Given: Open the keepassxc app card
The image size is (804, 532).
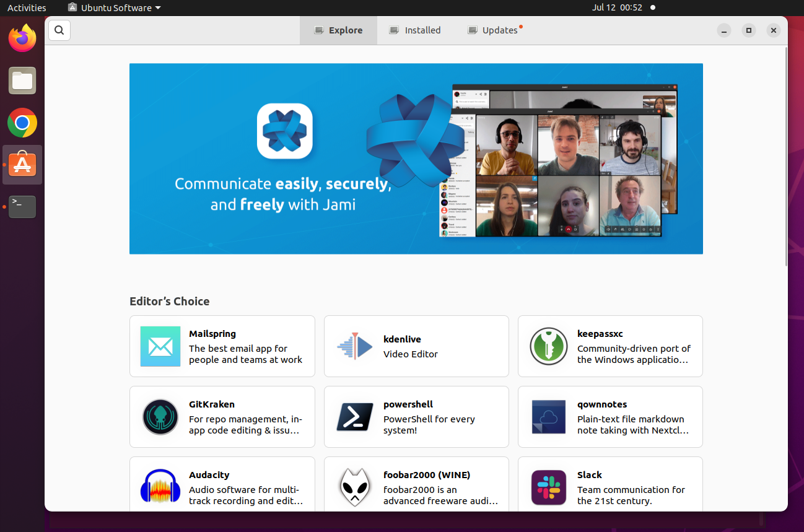Looking at the screenshot, I should pos(610,346).
